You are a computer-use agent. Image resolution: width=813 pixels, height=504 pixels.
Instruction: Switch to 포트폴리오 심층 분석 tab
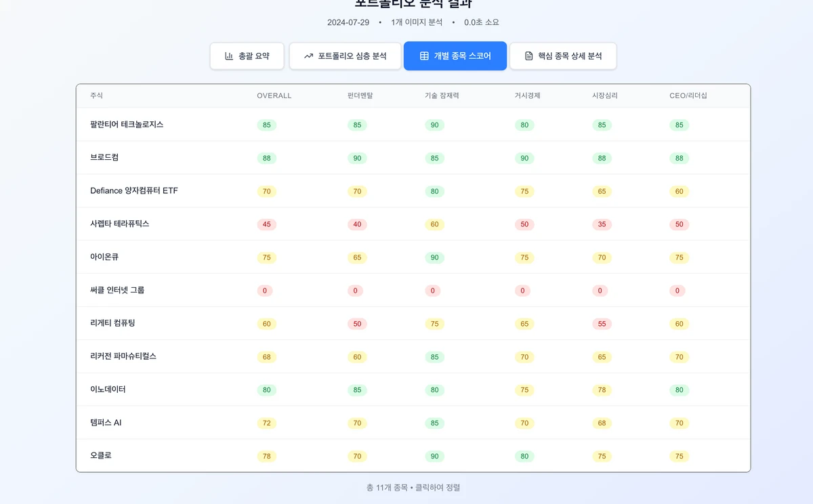tap(345, 56)
